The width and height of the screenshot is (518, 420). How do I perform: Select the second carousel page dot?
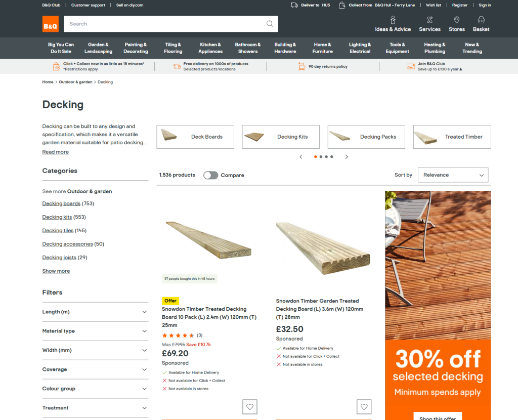tap(321, 157)
